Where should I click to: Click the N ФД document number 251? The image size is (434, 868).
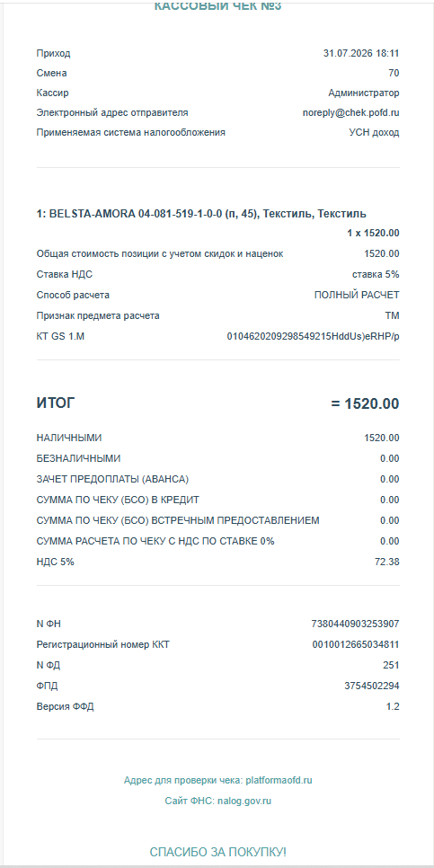pyautogui.click(x=392, y=665)
